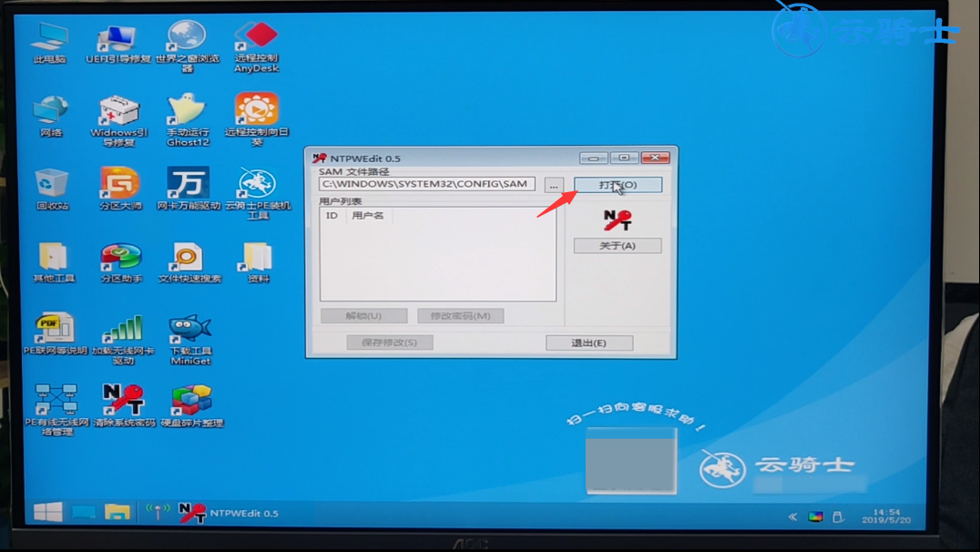Launch 云骑士PE装机工具 icon

click(258, 186)
